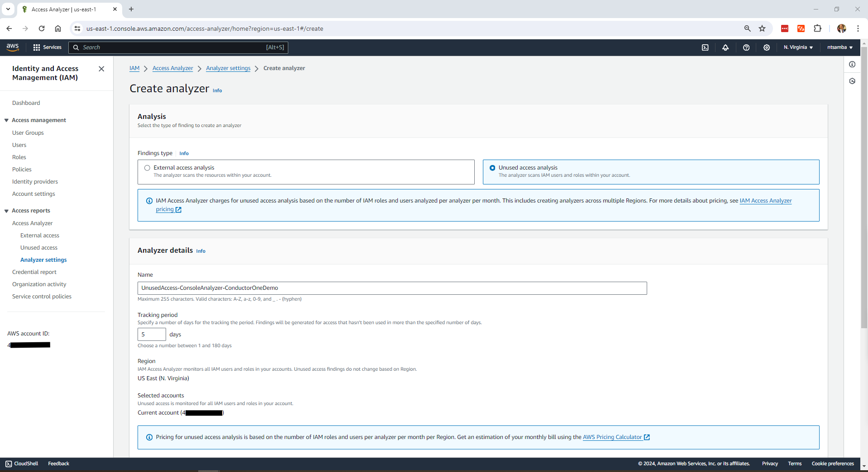Open the Services grid menu
Image resolution: width=868 pixels, height=472 pixels.
click(x=47, y=47)
